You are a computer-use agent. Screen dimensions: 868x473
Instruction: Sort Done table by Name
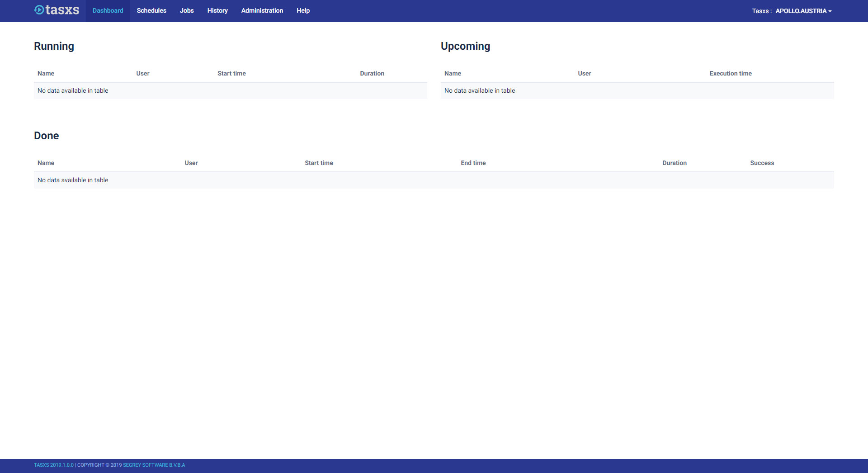click(46, 163)
